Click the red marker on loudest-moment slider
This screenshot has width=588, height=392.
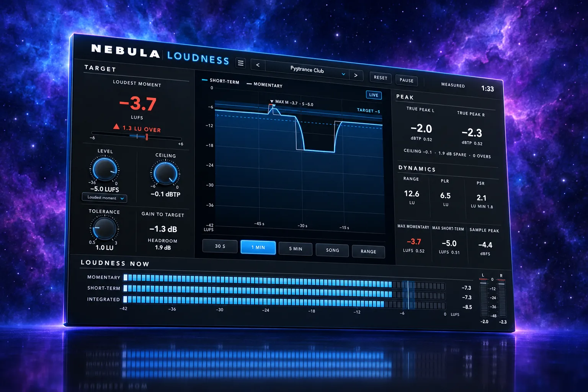(147, 137)
